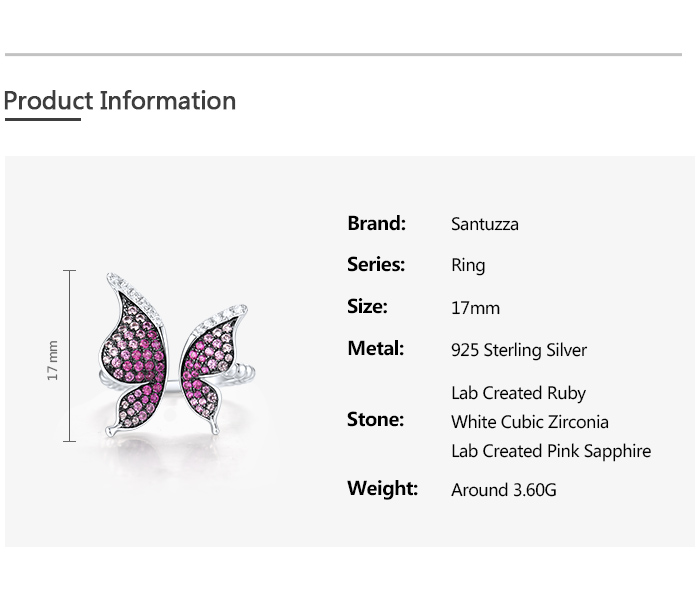The height and width of the screenshot is (607, 700).
Task: Open the Santuzza brand name
Action: pyautogui.click(x=485, y=224)
